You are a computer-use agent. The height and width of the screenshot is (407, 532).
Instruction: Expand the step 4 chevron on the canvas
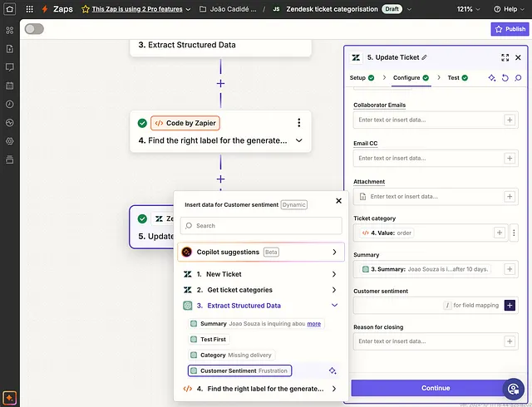299,140
